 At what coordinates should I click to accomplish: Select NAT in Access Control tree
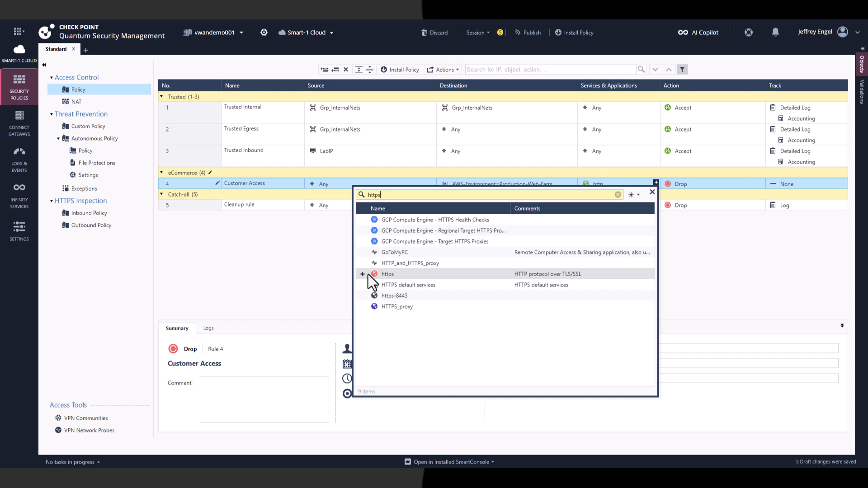point(76,102)
